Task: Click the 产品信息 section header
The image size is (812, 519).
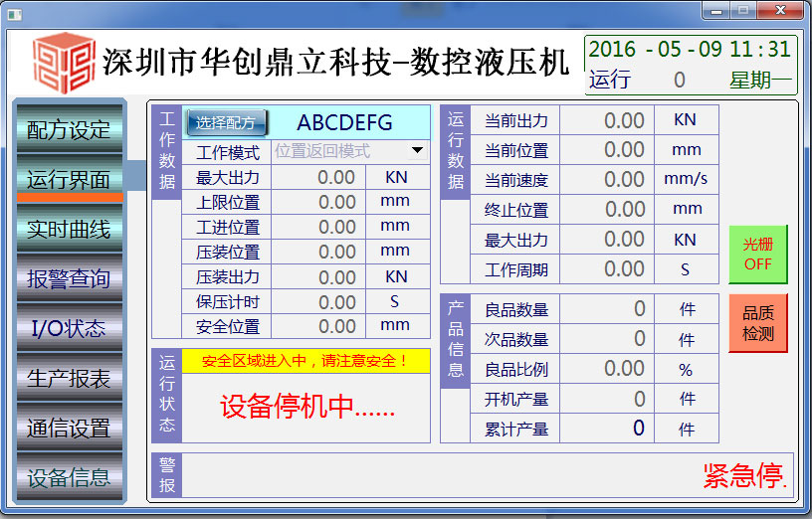Action: pyautogui.click(x=455, y=340)
